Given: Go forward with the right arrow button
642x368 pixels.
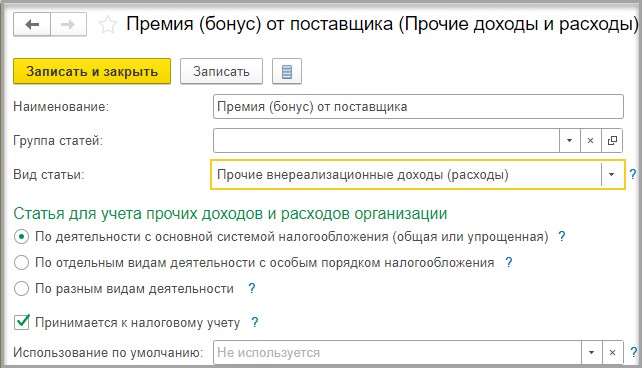Looking at the screenshot, I should [68, 25].
